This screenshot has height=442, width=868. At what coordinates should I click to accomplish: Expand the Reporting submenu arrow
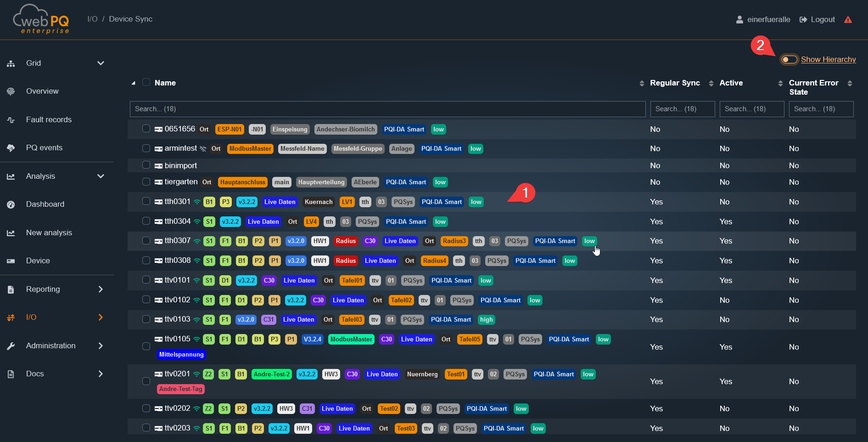tap(101, 289)
